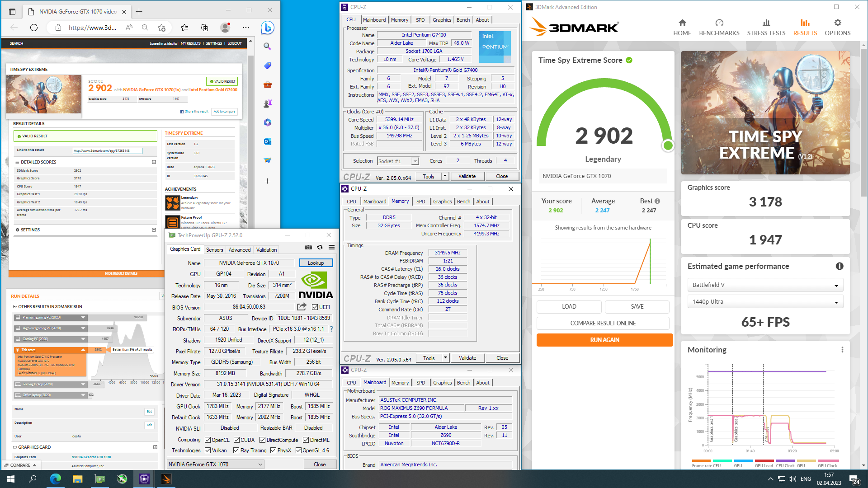Take a GPU-Z screenshot with camera icon

(308, 248)
